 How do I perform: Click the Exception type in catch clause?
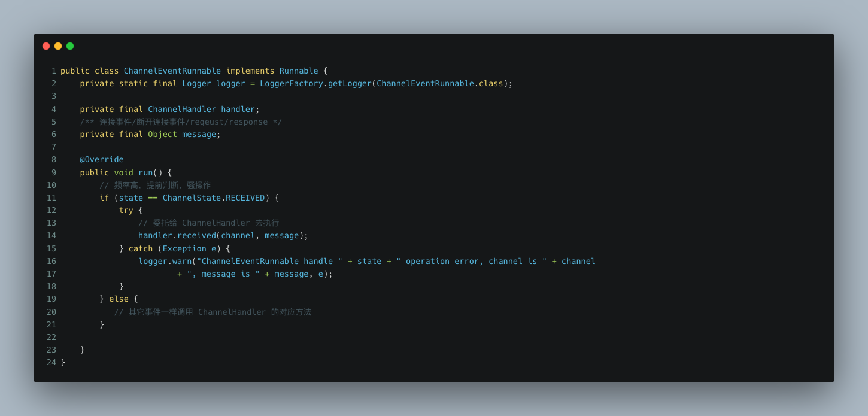pyautogui.click(x=184, y=248)
